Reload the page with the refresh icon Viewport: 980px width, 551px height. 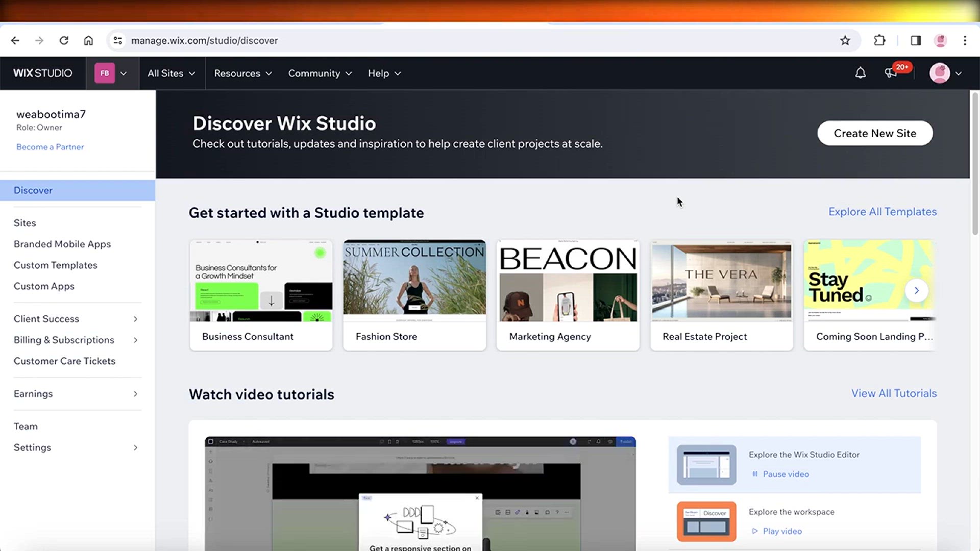click(64, 40)
